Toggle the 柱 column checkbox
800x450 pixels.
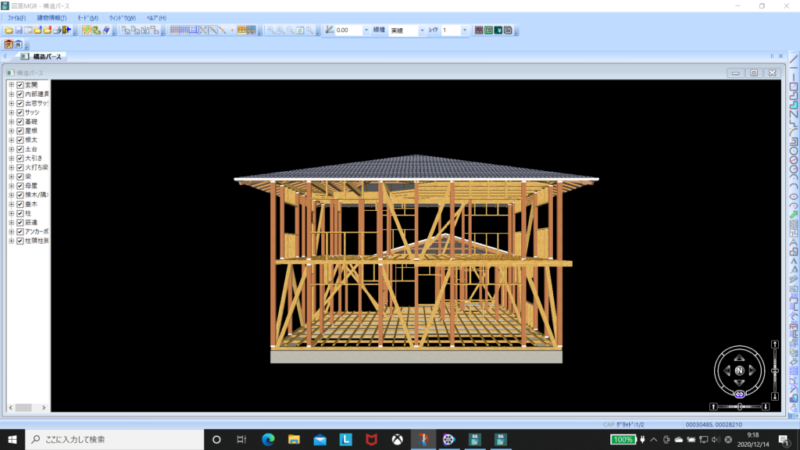(x=20, y=213)
